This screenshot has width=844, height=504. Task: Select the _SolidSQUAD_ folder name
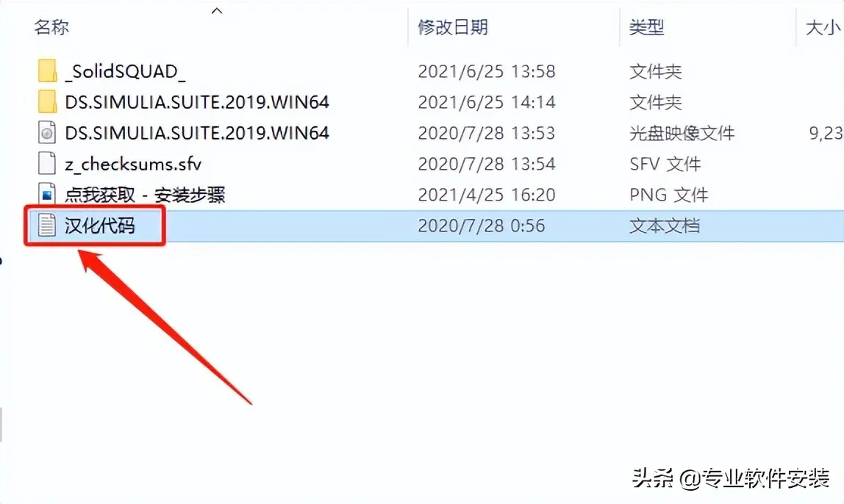point(125,71)
